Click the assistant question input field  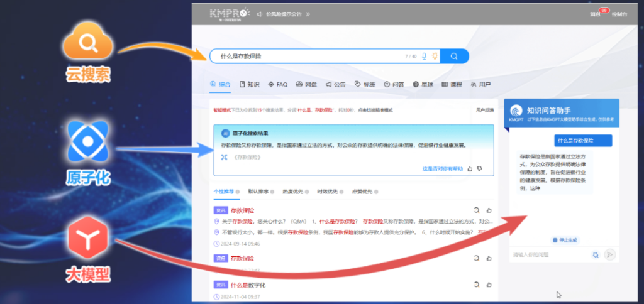click(547, 254)
